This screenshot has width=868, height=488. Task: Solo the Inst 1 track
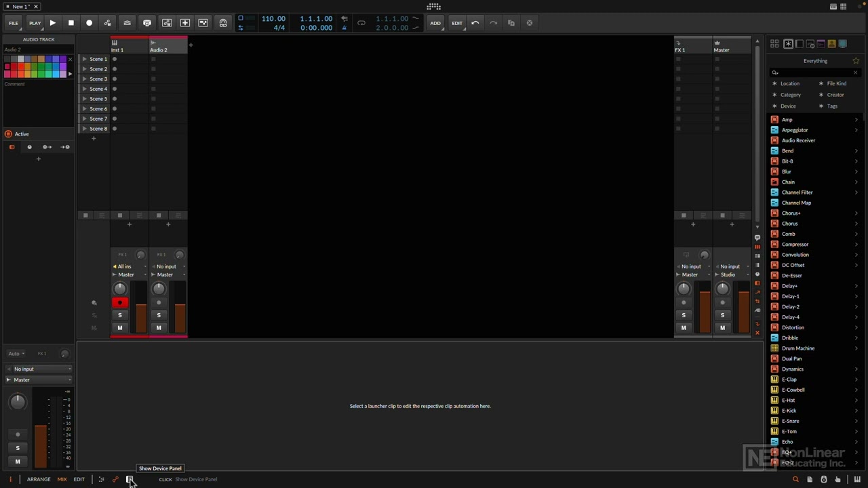[x=120, y=315]
